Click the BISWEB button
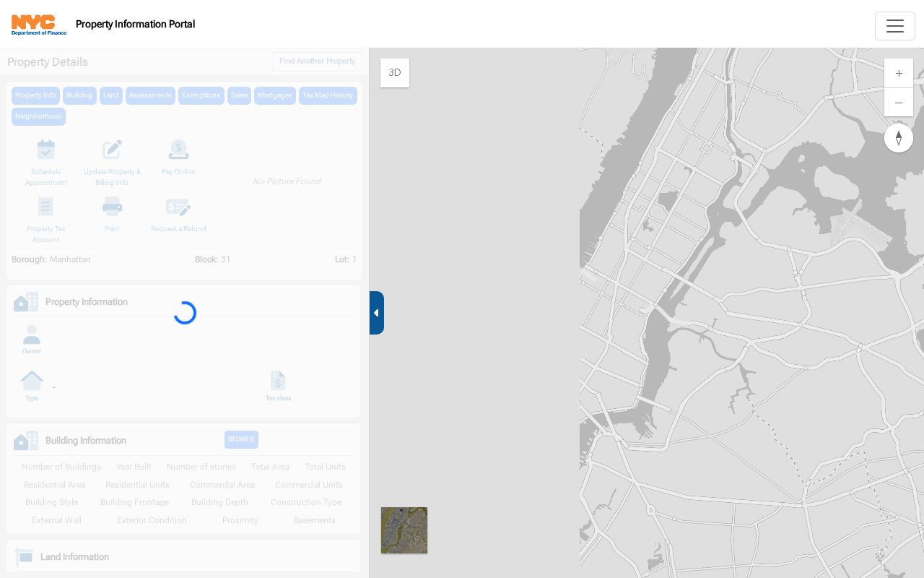Image resolution: width=924 pixels, height=578 pixels. tap(241, 439)
